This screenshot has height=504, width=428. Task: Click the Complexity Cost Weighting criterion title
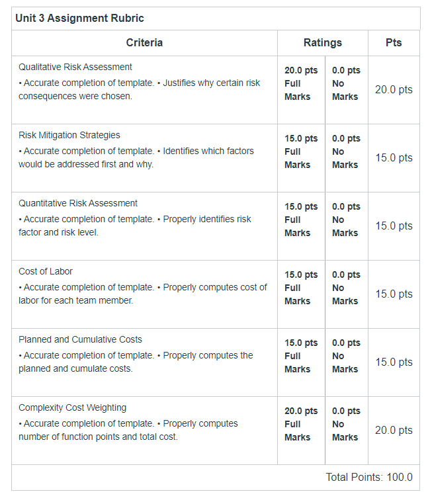click(x=72, y=407)
